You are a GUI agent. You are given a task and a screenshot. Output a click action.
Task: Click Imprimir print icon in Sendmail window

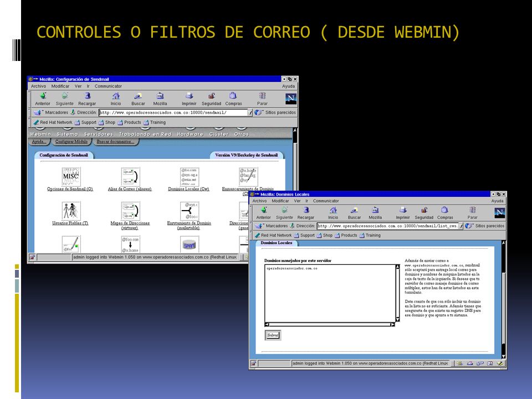click(189, 96)
